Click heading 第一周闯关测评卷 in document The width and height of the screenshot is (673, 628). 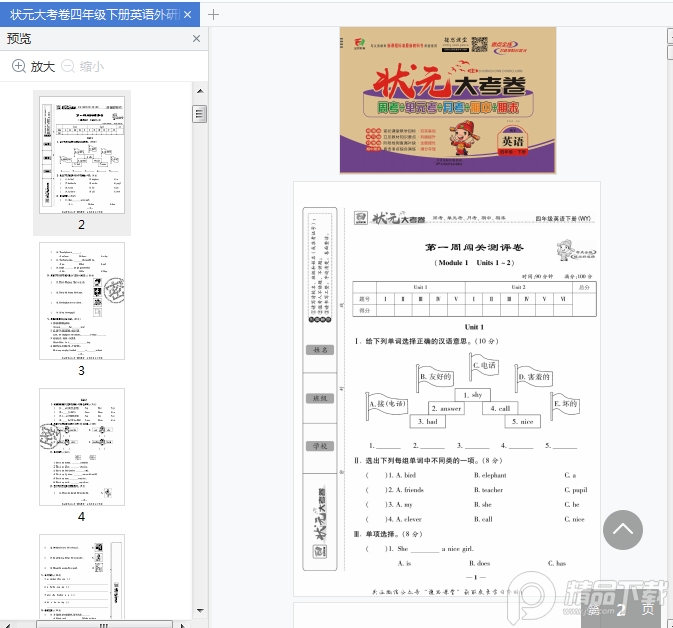pos(474,247)
